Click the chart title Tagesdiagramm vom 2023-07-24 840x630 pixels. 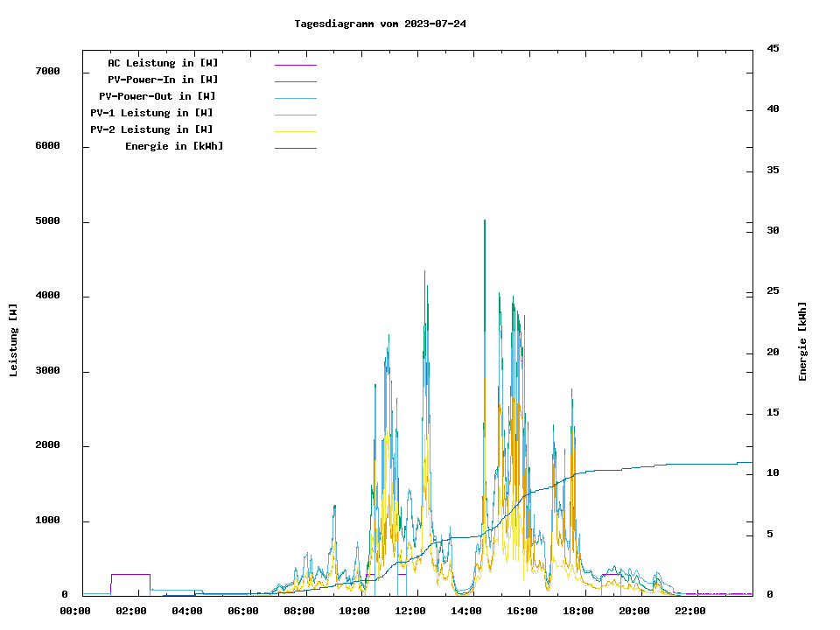380,24
